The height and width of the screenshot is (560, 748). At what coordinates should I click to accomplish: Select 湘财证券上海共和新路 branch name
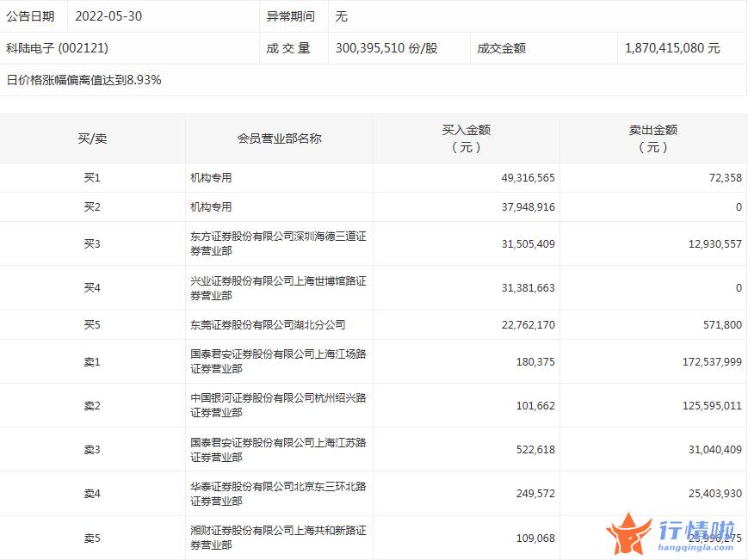pyautogui.click(x=278, y=537)
